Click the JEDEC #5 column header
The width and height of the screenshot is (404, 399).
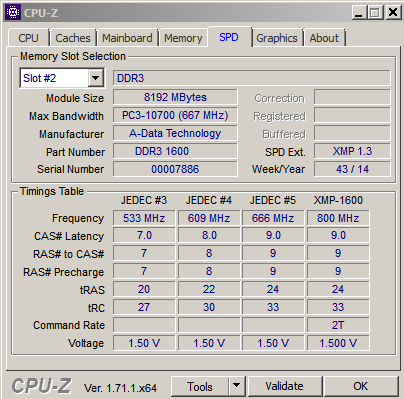click(273, 200)
